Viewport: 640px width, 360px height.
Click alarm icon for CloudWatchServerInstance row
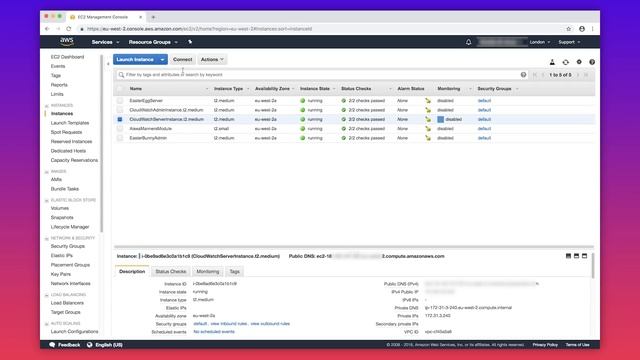(428, 119)
